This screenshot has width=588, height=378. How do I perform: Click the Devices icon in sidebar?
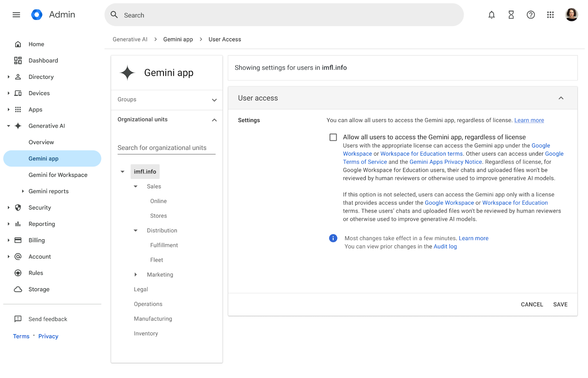point(18,93)
